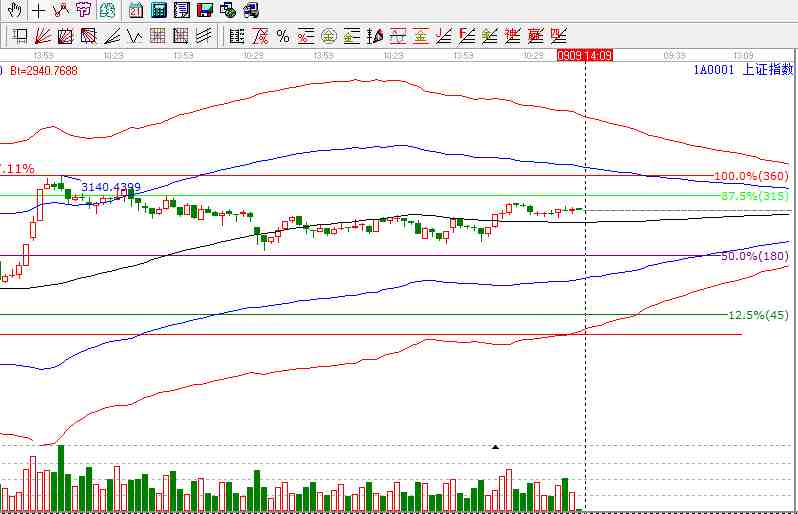The width and height of the screenshot is (798, 514).
Task: Click the floppy disk save icon
Action: 205,10
